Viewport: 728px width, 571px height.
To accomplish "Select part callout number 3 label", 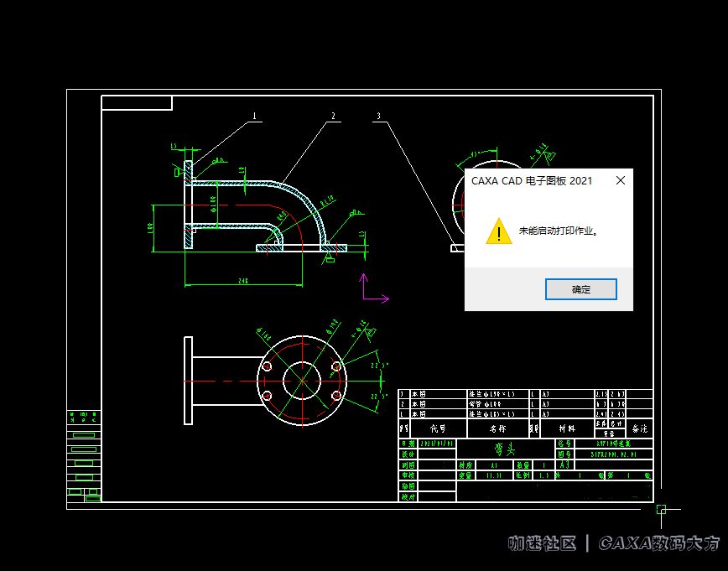I will [379, 117].
